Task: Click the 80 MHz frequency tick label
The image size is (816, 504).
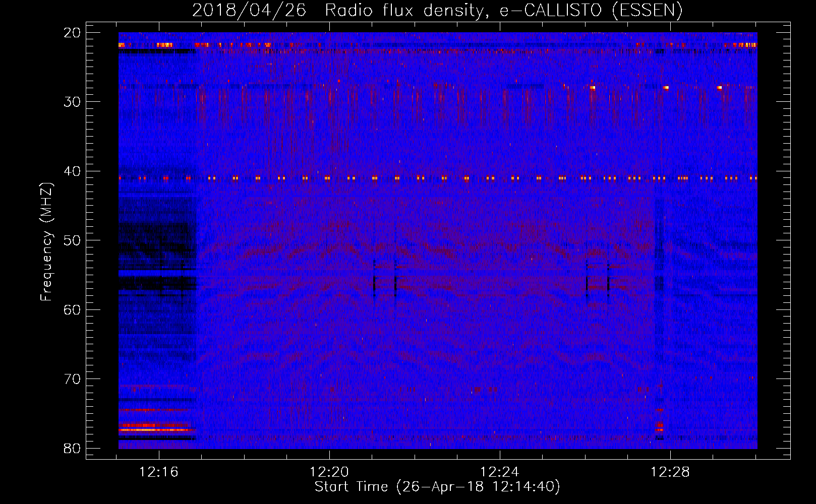Action: (x=72, y=449)
